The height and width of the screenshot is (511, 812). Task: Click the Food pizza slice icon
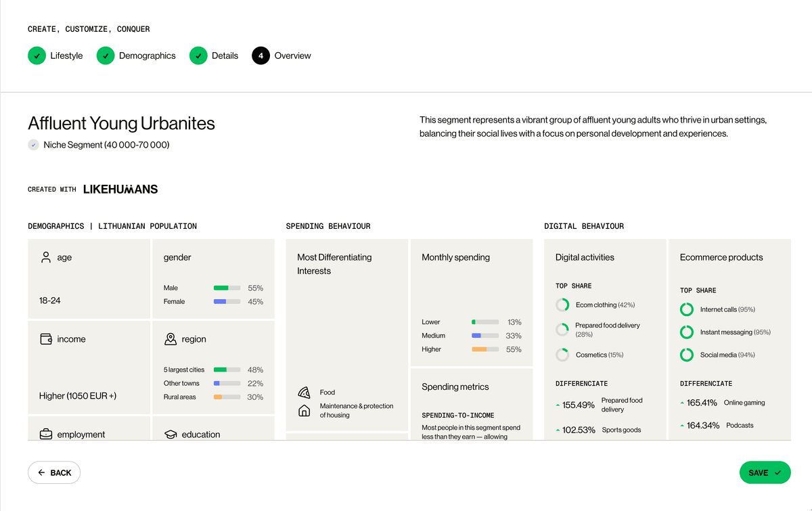(304, 393)
